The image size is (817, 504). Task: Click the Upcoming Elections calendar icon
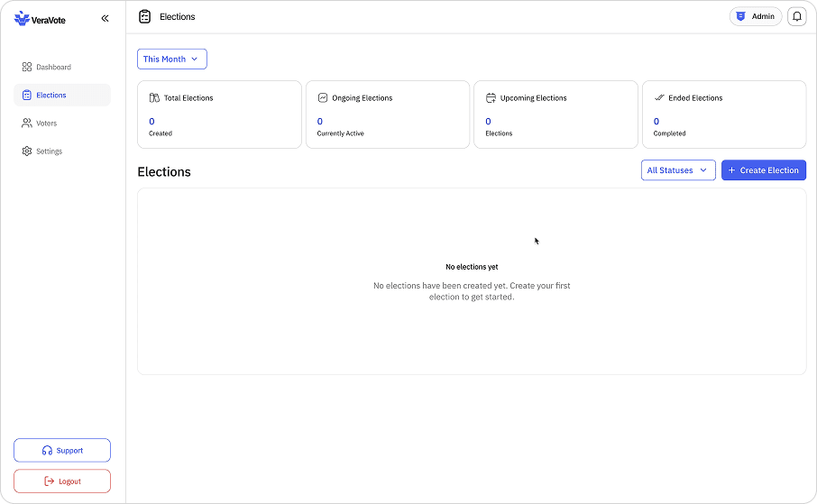[491, 98]
